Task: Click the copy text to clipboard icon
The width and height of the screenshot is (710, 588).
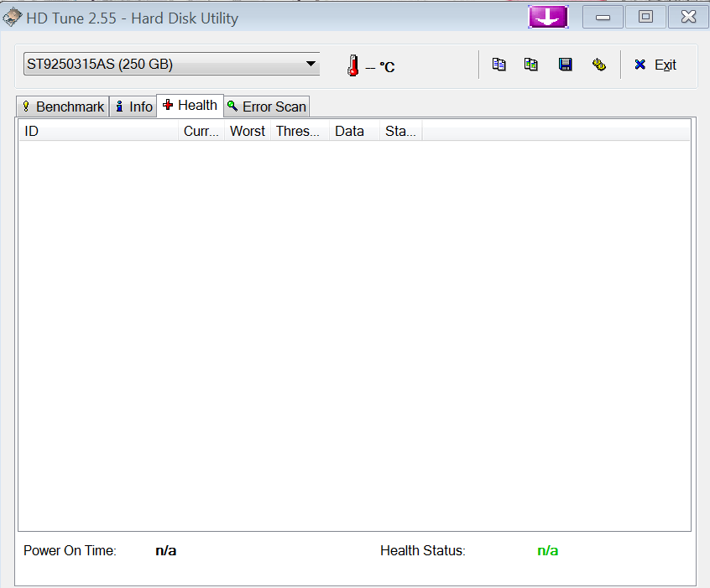Action: pyautogui.click(x=499, y=65)
